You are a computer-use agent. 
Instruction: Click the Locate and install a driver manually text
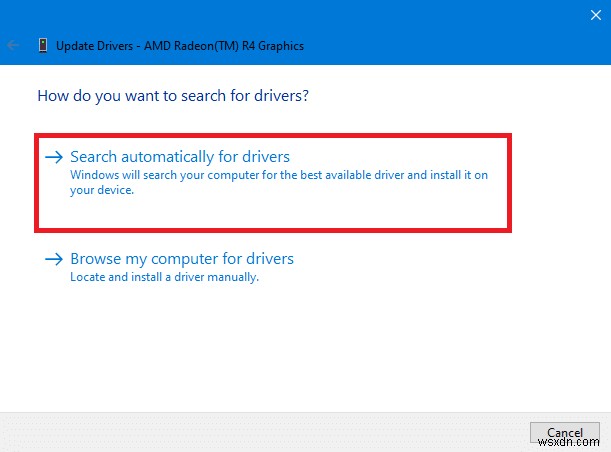[164, 277]
